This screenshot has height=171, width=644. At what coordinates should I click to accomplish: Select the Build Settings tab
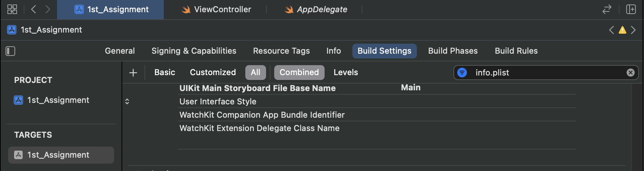[384, 51]
